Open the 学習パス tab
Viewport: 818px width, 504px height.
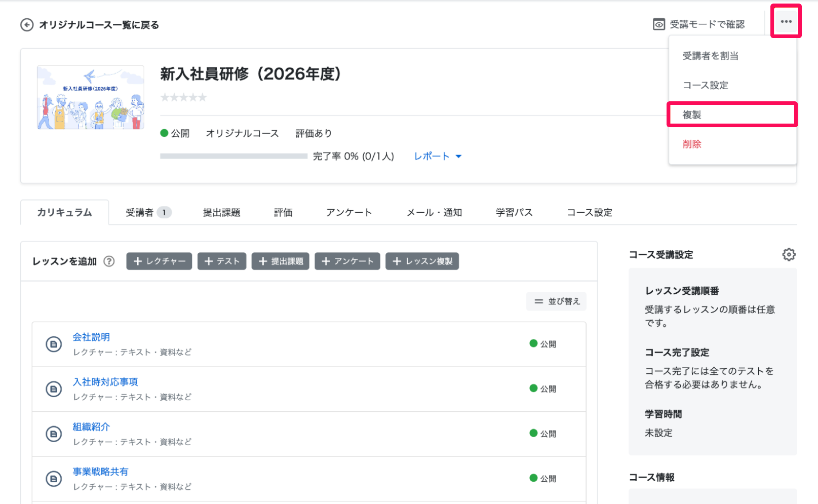pos(514,213)
